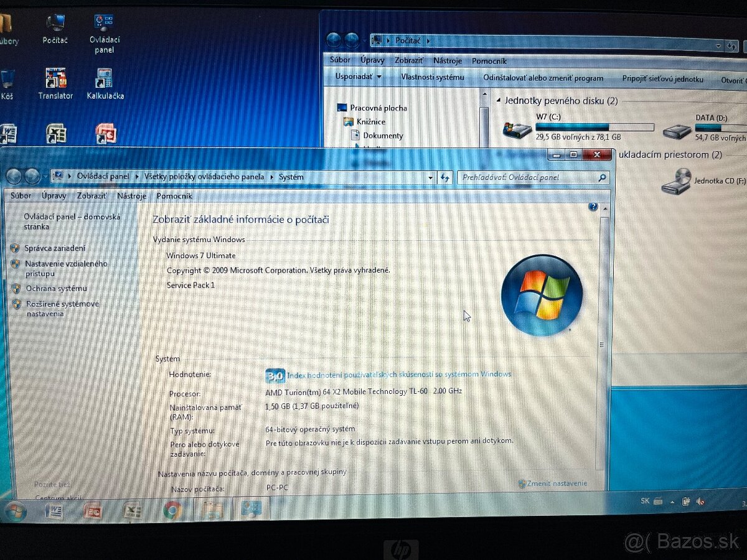Open Pomocník menu in System window
The height and width of the screenshot is (560, 747).
[x=174, y=195]
